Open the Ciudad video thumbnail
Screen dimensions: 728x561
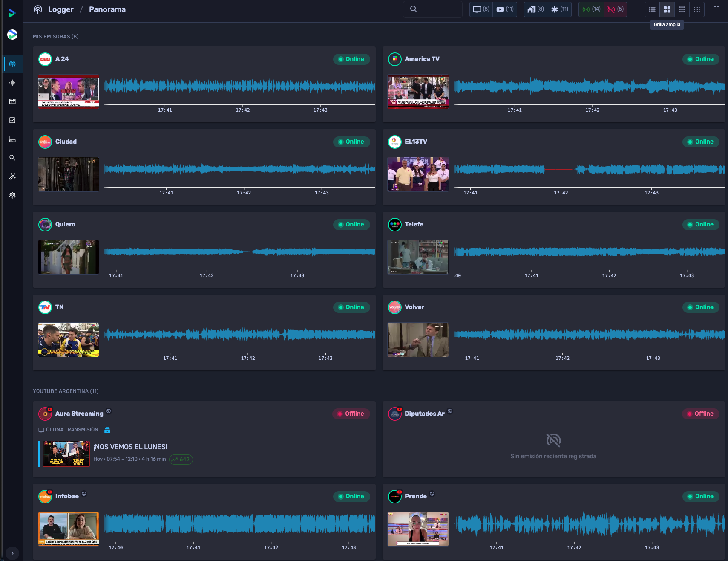click(x=69, y=174)
